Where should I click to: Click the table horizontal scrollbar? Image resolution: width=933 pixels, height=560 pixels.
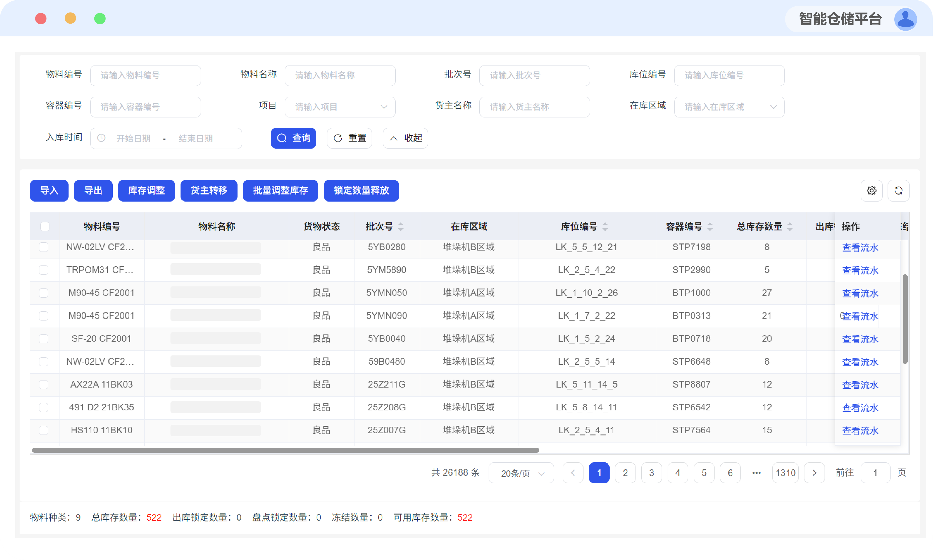click(285, 450)
